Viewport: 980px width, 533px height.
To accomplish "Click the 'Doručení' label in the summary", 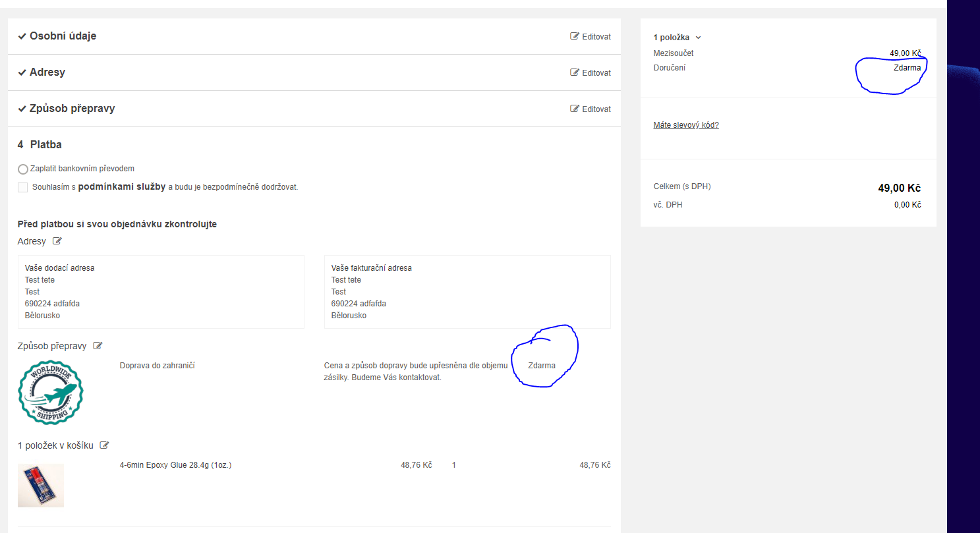I will [x=670, y=68].
